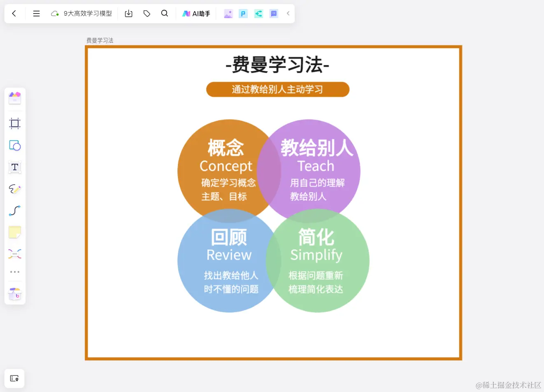Viewport: 544px width, 392px height.
Task: Check the cloud sync status
Action: 55,13
